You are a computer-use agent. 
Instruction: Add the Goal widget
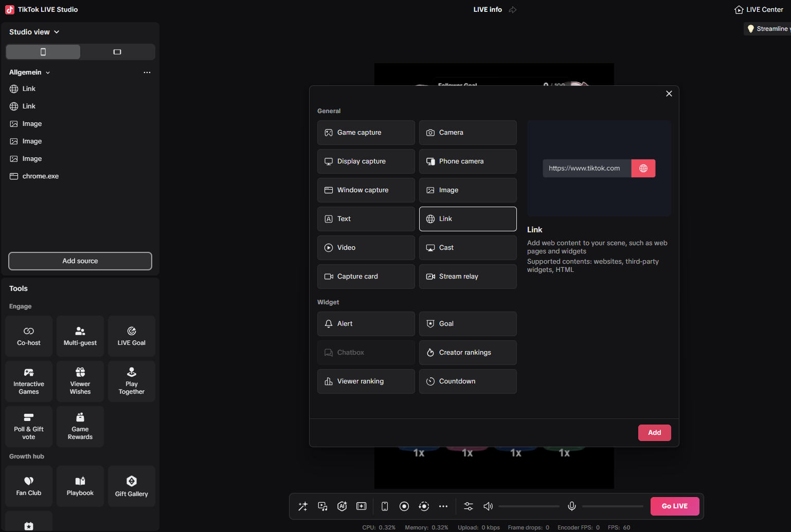[x=468, y=324]
